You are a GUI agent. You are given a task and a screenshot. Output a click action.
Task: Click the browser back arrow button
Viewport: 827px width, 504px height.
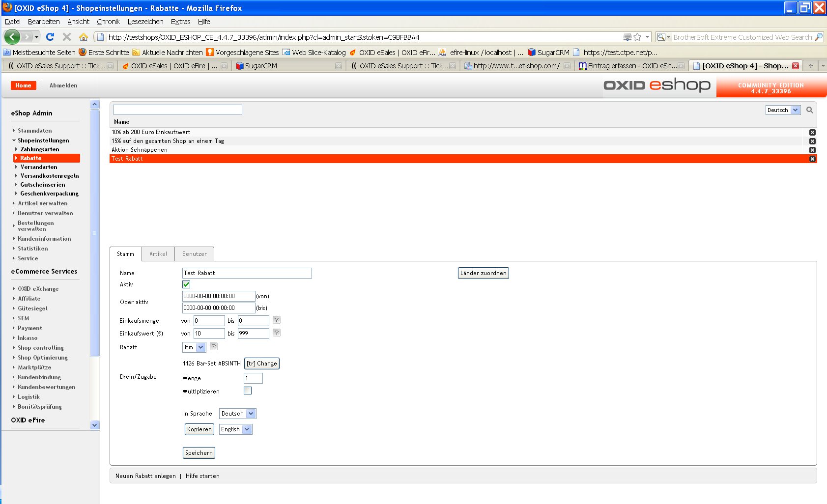click(12, 37)
